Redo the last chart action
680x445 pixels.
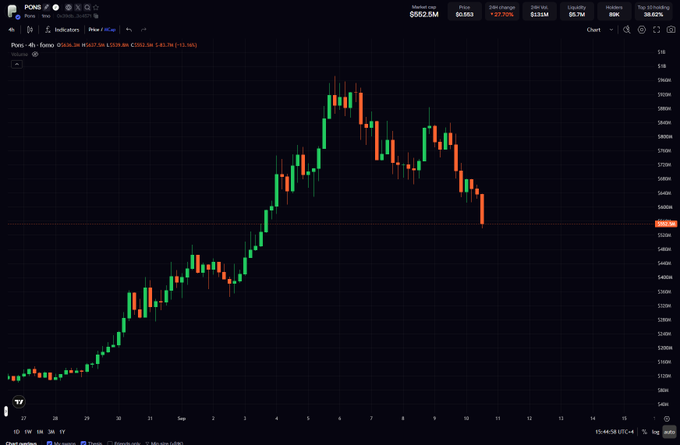144,29
